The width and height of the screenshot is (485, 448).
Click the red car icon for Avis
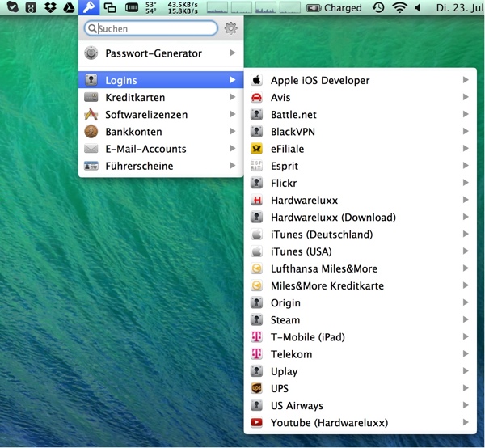pos(256,97)
